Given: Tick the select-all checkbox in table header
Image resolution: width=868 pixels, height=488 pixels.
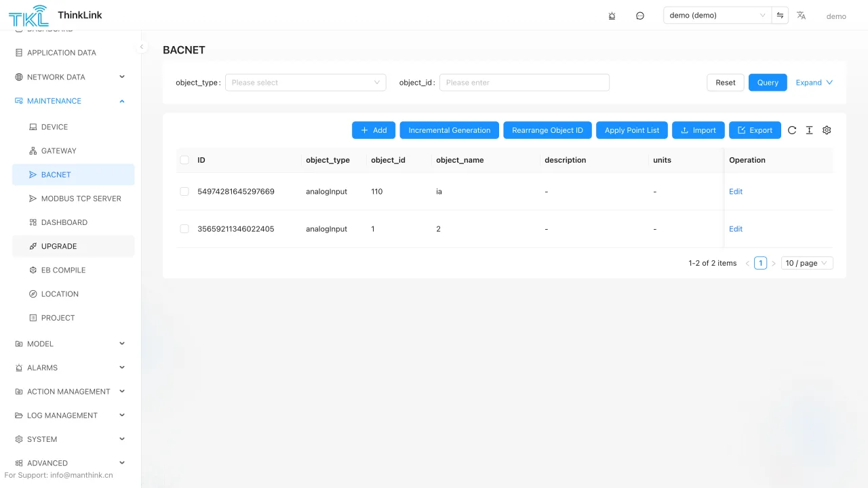Looking at the screenshot, I should coord(184,160).
